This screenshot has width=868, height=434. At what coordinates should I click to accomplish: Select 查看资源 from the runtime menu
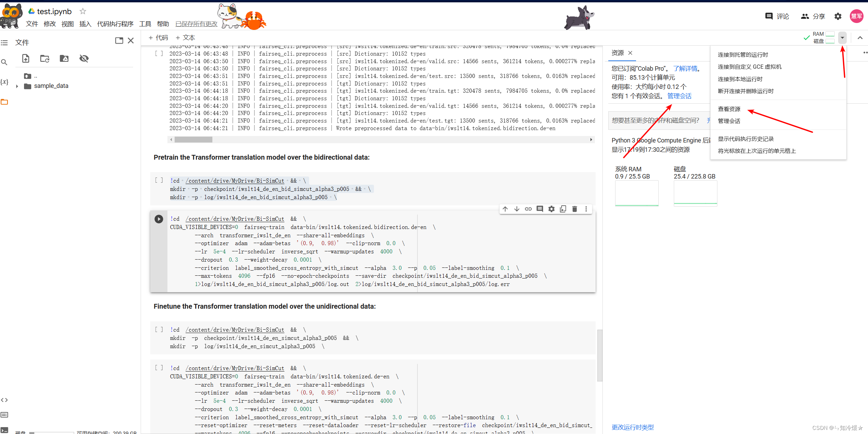(x=729, y=109)
